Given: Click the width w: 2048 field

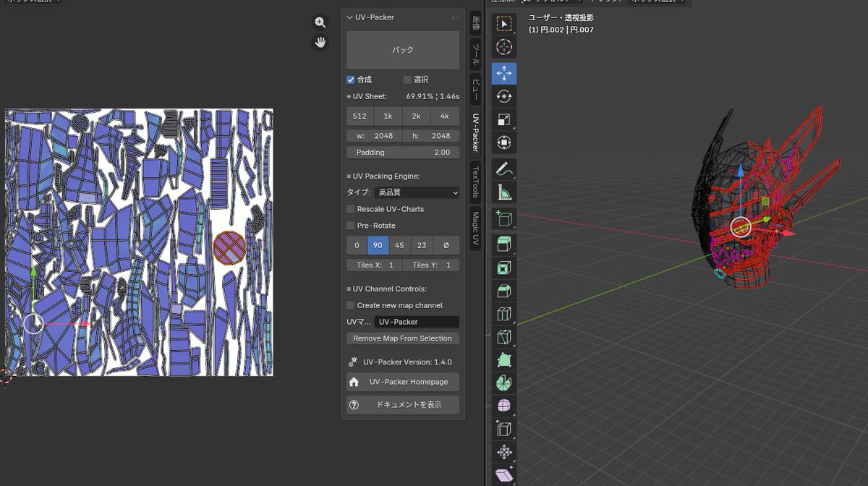Looking at the screenshot, I should pos(374,136).
